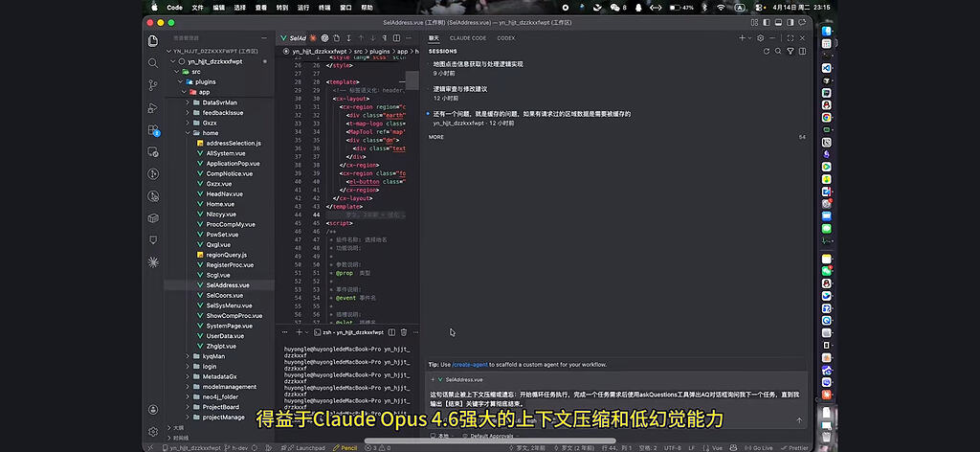The image size is (980, 452).
Task: Expand the modelmanagement folder
Action: pyautogui.click(x=188, y=386)
